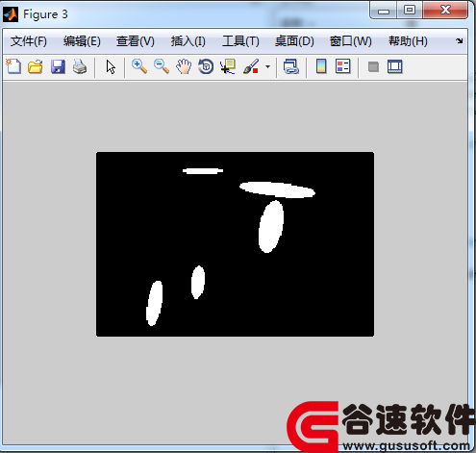Open the 文件(F) menu
This screenshot has width=476, height=453.
(x=29, y=41)
